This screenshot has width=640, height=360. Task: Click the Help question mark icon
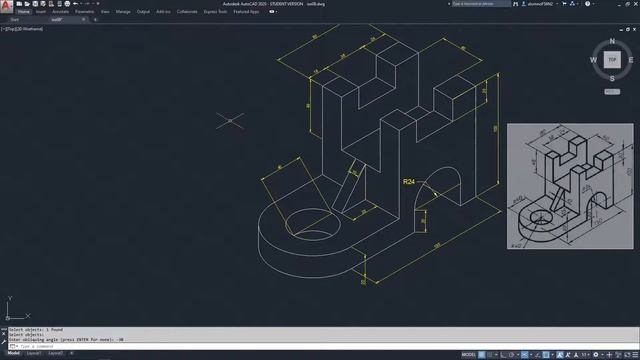coord(587,4)
